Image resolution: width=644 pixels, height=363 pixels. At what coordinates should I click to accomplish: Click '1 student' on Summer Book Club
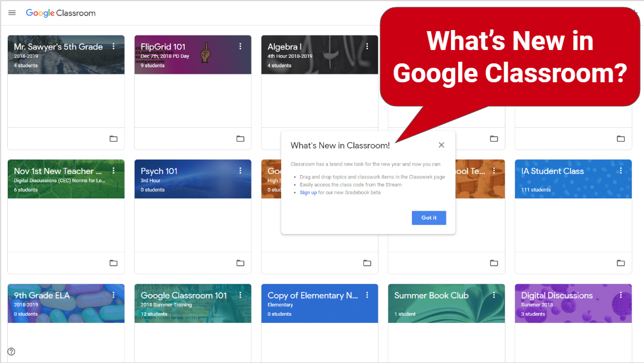[405, 314]
